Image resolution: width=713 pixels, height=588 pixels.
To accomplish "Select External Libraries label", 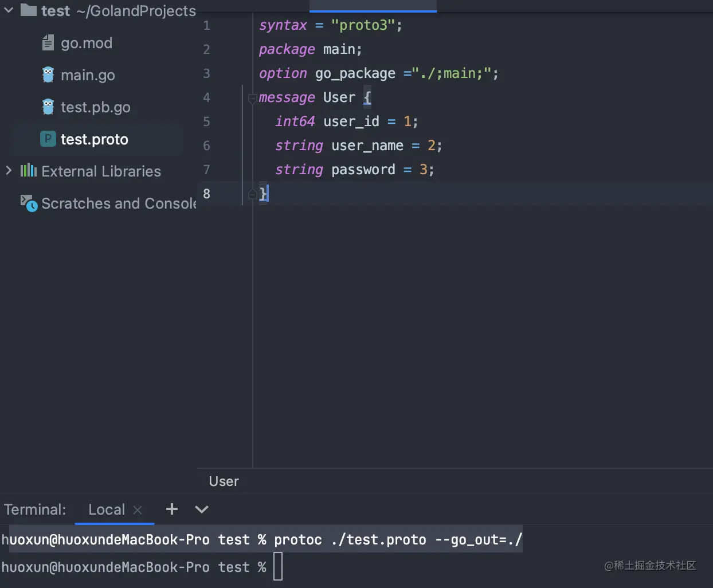I will [x=101, y=171].
